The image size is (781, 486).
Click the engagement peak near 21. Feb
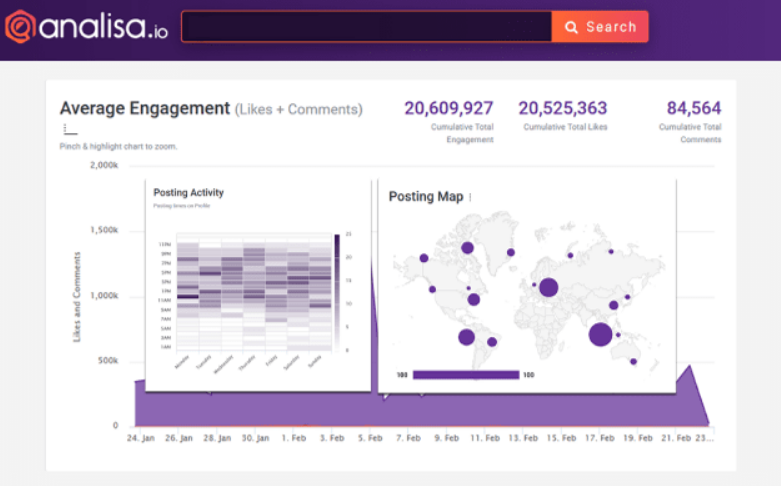point(690,366)
